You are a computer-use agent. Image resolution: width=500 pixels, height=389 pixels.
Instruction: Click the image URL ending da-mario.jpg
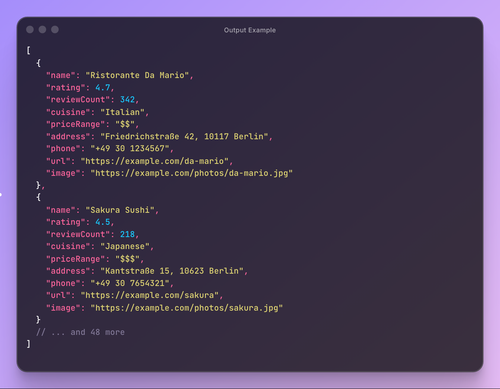[x=191, y=173]
